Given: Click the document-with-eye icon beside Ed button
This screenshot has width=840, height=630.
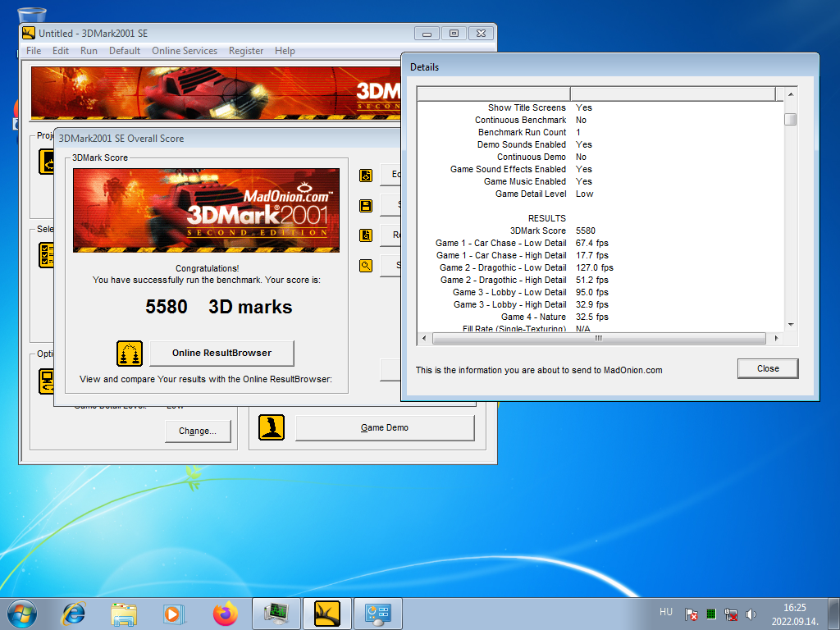Looking at the screenshot, I should (366, 176).
